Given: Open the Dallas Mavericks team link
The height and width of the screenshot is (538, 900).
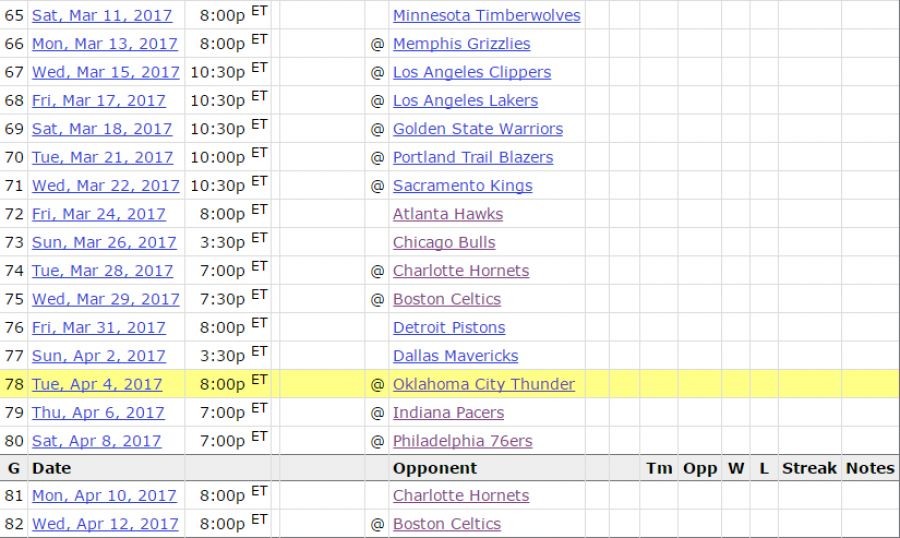Looking at the screenshot, I should [x=455, y=356].
